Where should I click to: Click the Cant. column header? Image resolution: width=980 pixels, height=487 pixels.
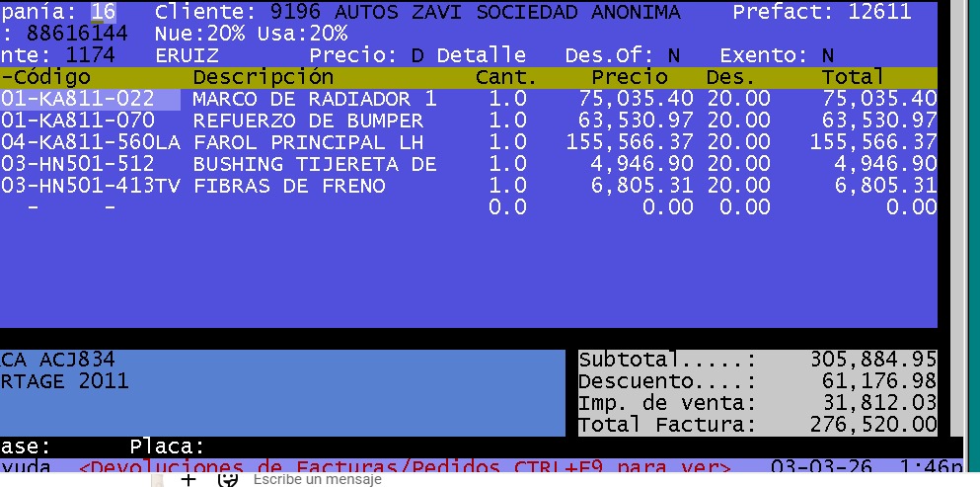[x=505, y=77]
